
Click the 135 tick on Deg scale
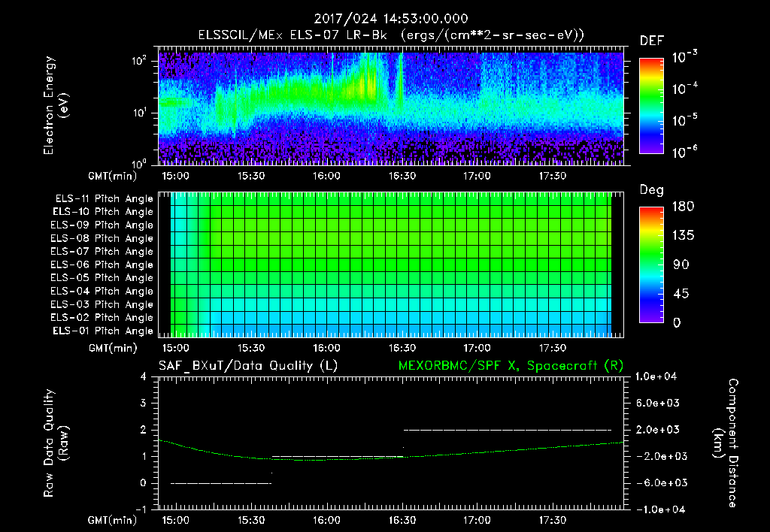[x=683, y=236]
